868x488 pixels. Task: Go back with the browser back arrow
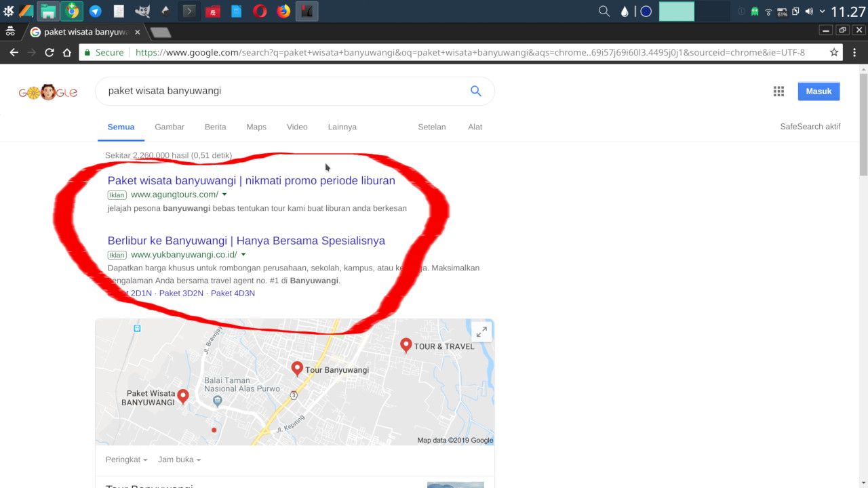[14, 52]
